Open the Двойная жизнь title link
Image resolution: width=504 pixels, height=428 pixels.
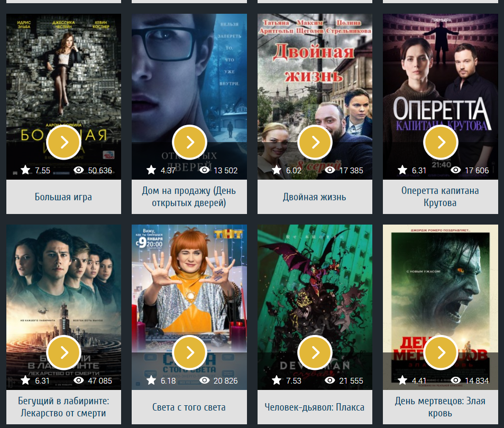(314, 197)
